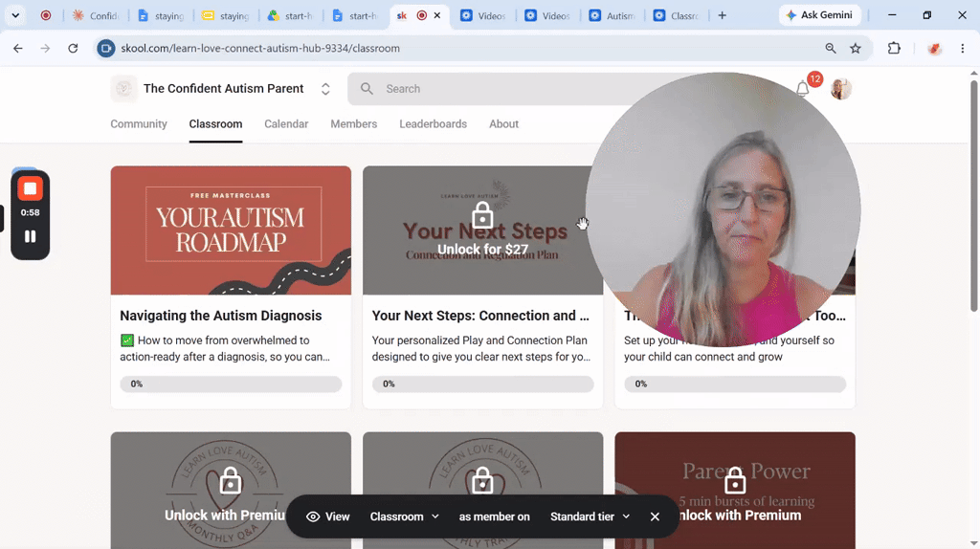This screenshot has width=980, height=549.
Task: Go to the Members tab
Action: (x=354, y=123)
